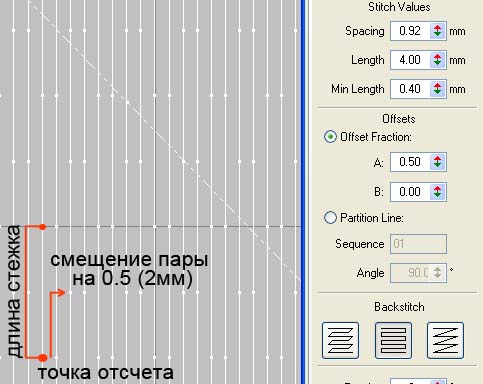The image size is (483, 384).
Task: Click the Offset A field showing 0.50
Action: [x=410, y=162]
